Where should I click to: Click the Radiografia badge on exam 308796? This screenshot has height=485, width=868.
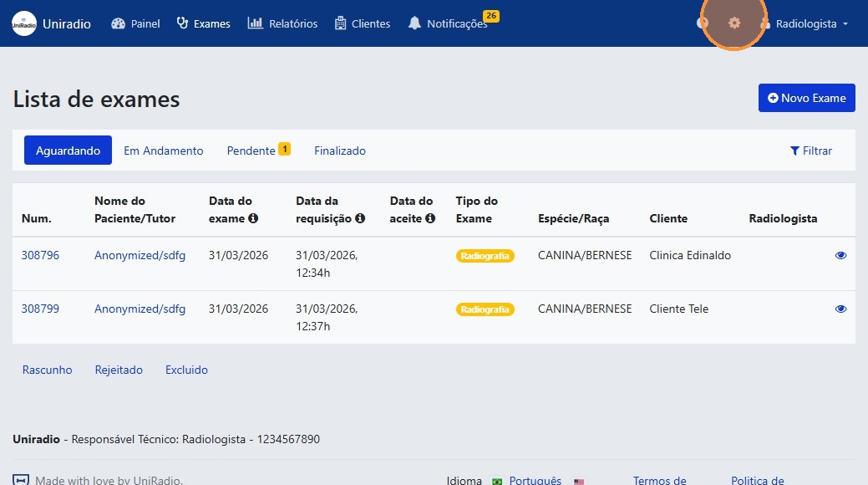(x=485, y=255)
